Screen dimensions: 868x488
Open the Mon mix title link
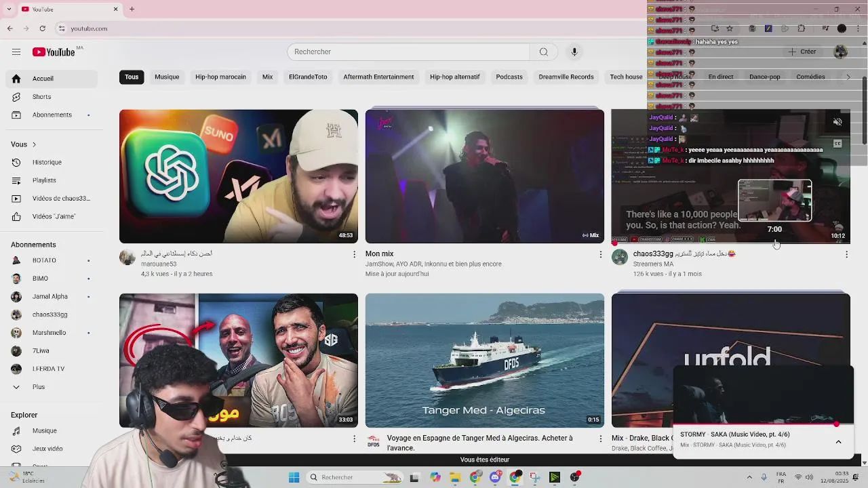point(379,254)
